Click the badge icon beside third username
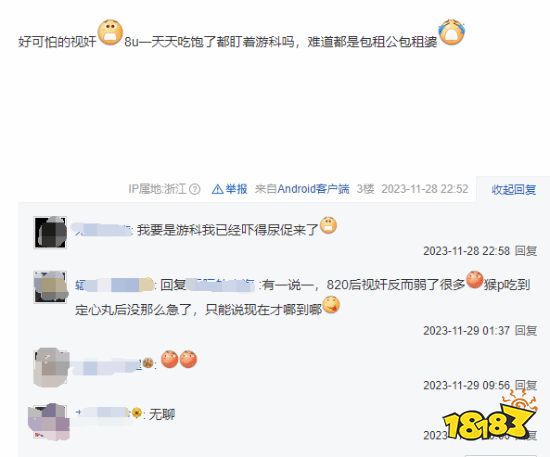The width and height of the screenshot is (550, 457). 148,363
